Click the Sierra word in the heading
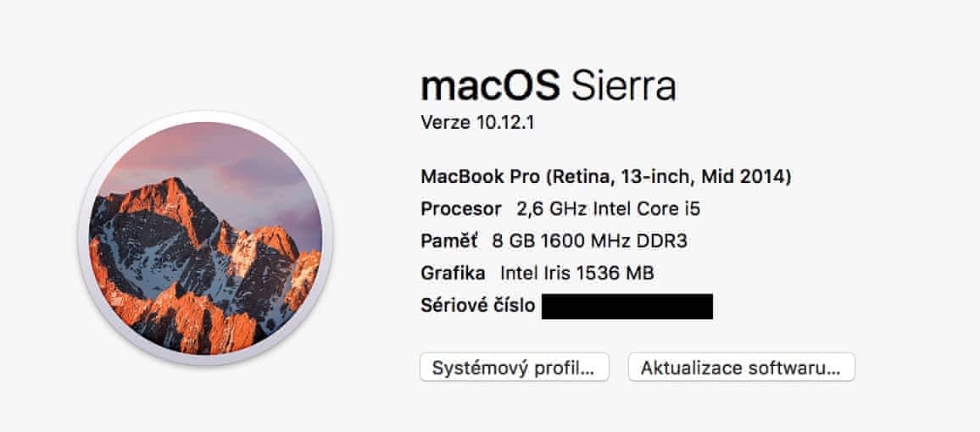Screen dimensions: 980x432 [624, 85]
